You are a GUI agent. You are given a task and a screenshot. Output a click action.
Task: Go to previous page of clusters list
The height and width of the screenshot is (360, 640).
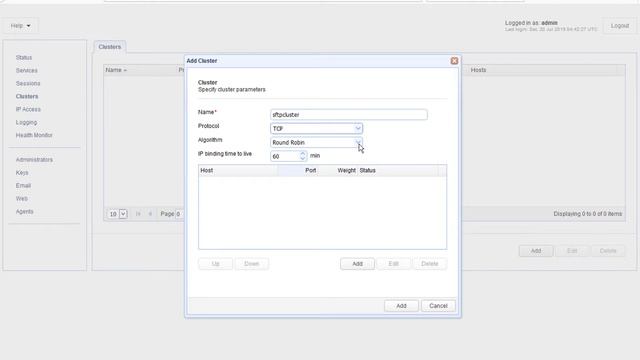150,214
